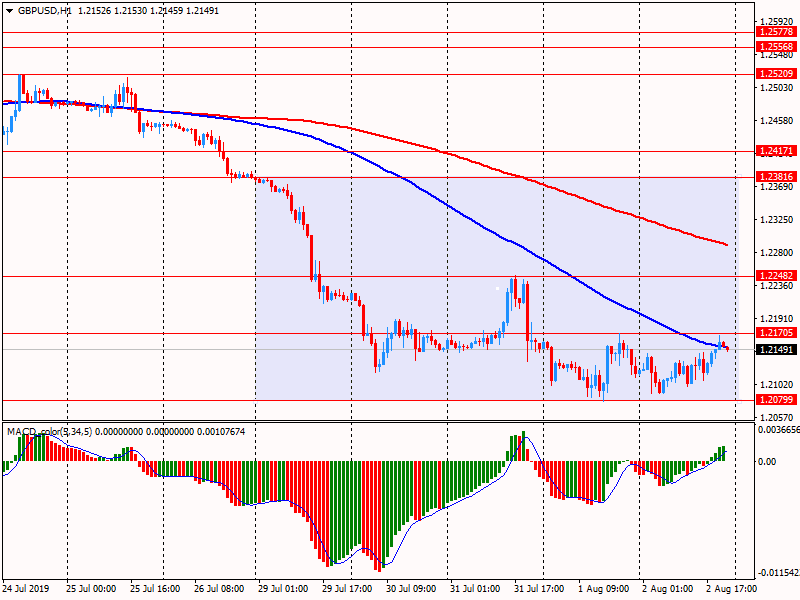
Task: Click the GBPUSD,H1 chart title text
Action: (44, 11)
